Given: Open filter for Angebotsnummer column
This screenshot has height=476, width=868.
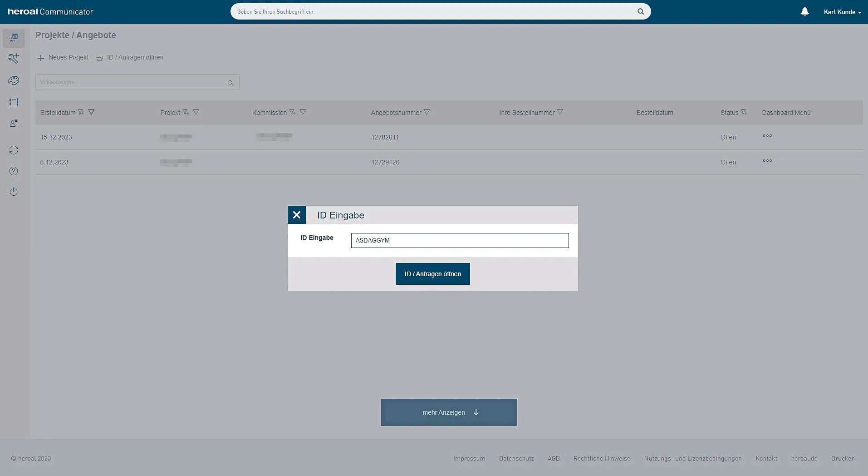Looking at the screenshot, I should pyautogui.click(x=427, y=112).
